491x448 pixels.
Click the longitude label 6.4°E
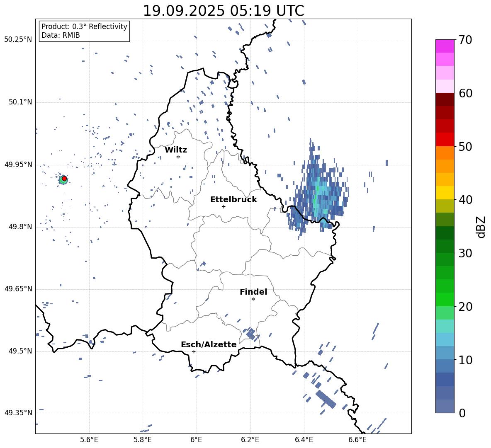[304, 440]
